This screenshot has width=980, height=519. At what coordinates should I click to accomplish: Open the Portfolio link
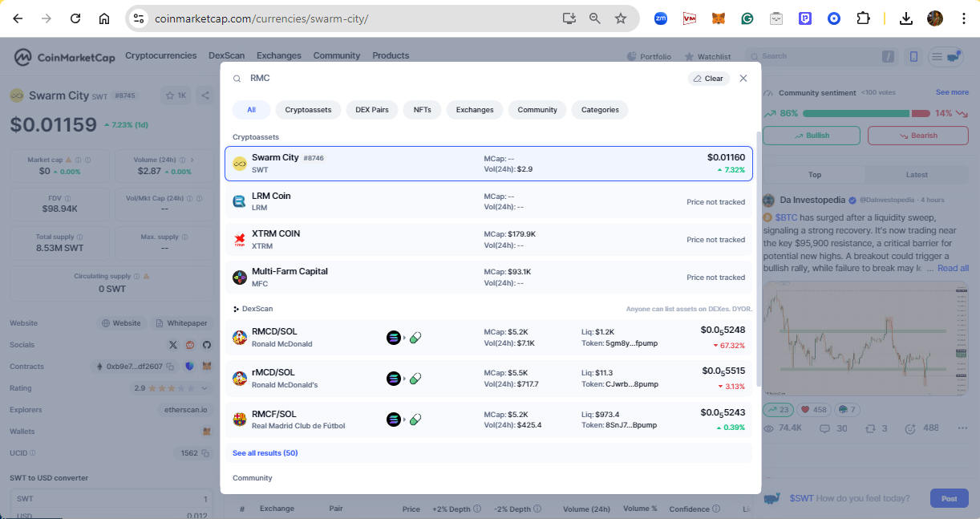649,57
